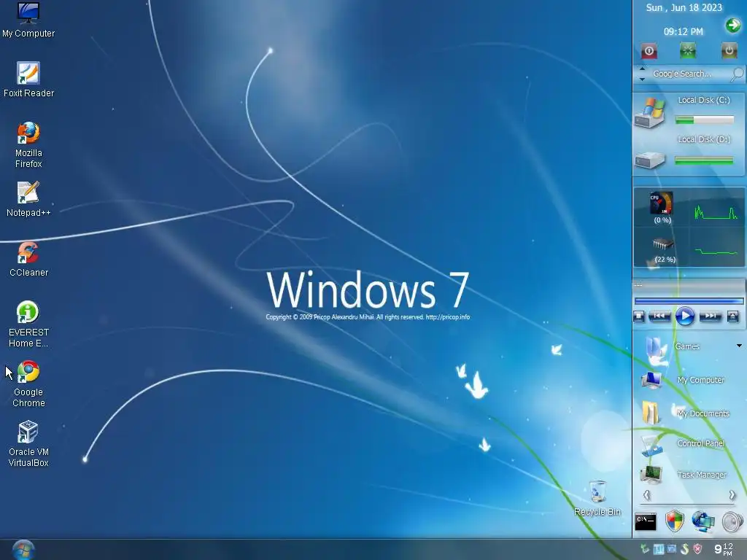
Task: Click the up arrow left of Google Search
Action: [642, 69]
